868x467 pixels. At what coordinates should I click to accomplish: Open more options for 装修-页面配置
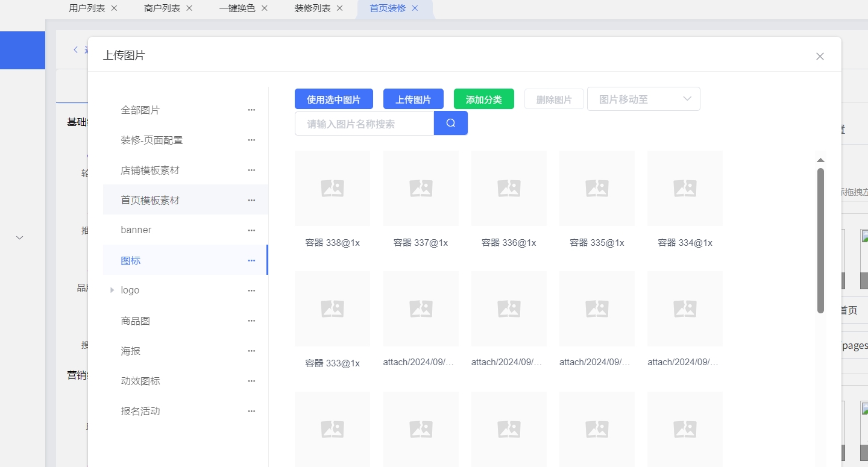251,140
